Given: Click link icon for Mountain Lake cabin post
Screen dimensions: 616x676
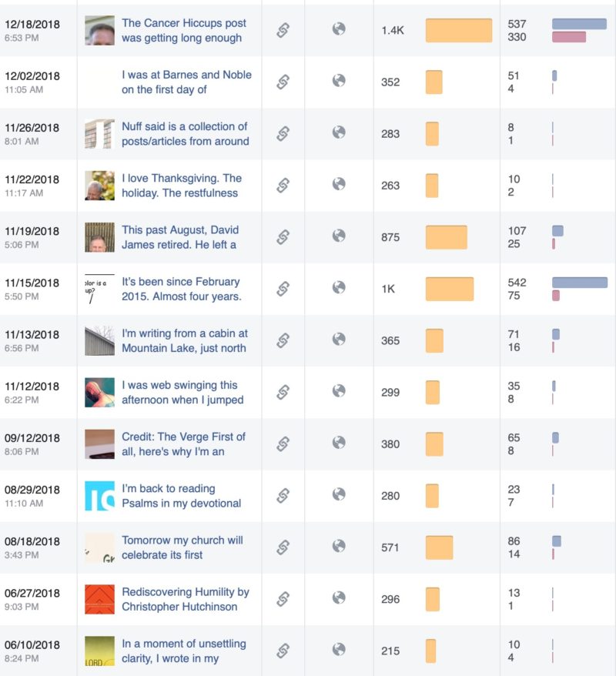Looking at the screenshot, I should [x=283, y=340].
